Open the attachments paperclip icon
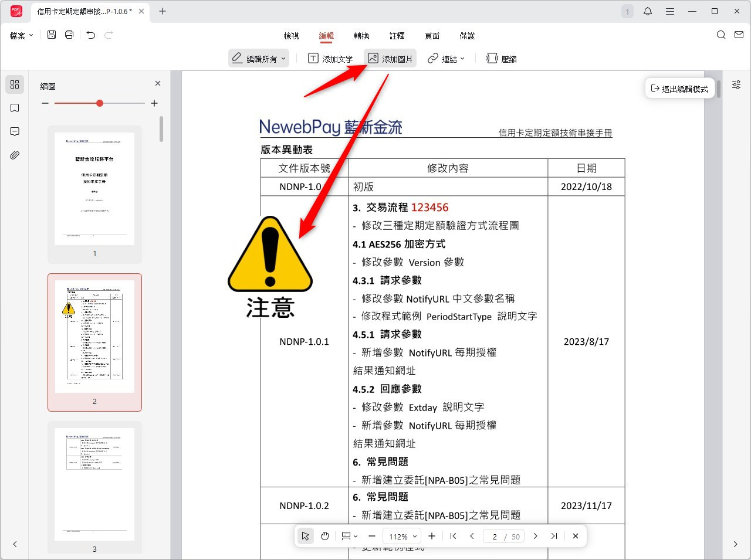751x560 pixels. (x=15, y=155)
